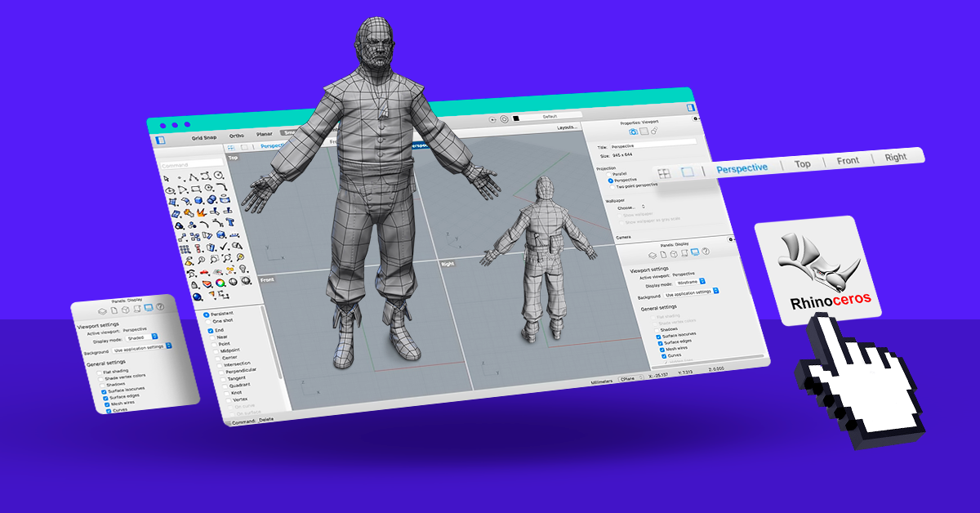
Task: Open Layers icon in the Shaded display card
Action: click(102, 311)
